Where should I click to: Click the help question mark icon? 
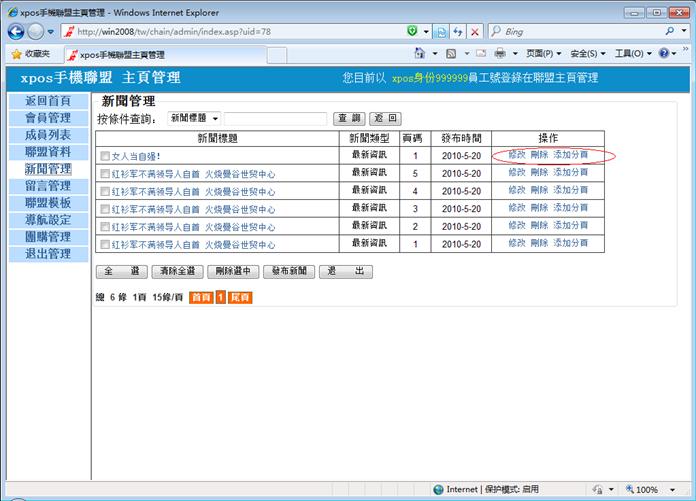[x=665, y=54]
